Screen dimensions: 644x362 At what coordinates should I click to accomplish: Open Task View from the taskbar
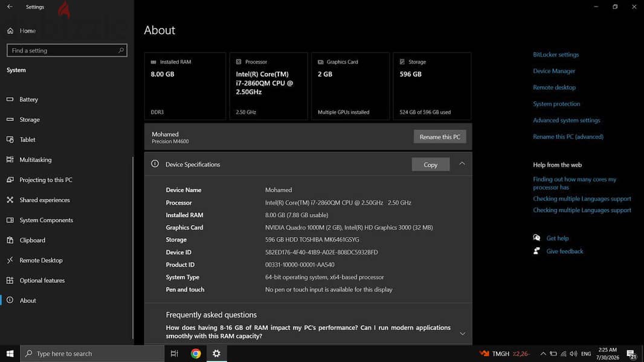174,354
